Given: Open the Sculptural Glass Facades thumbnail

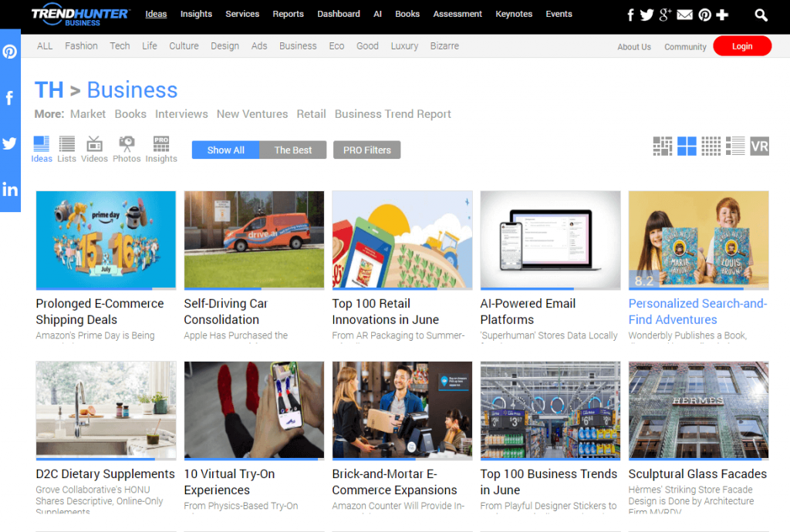Looking at the screenshot, I should pos(698,409).
